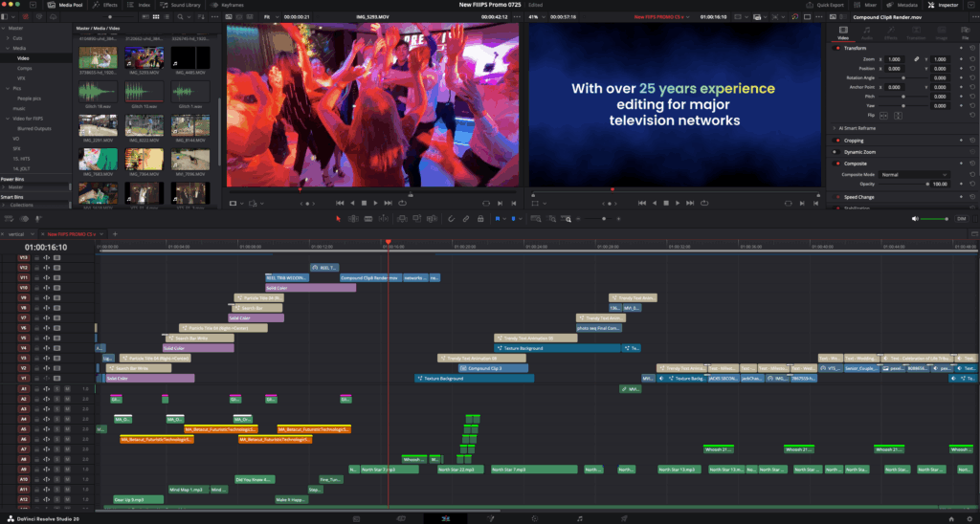This screenshot has height=524, width=980.
Task: Toggle the Dynamic Zoom switch
Action: pyautogui.click(x=835, y=152)
